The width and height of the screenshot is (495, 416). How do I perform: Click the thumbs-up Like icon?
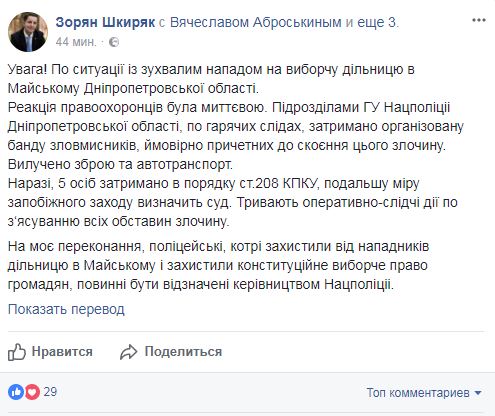[x=17, y=352]
